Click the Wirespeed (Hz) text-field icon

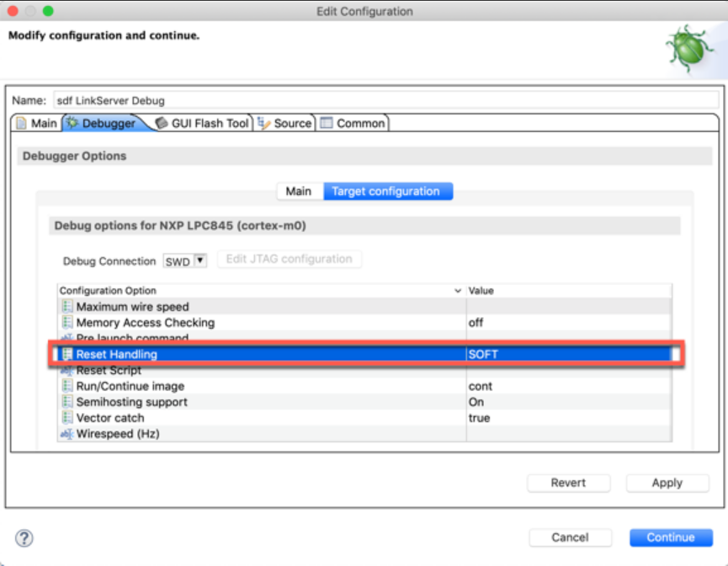(x=66, y=434)
